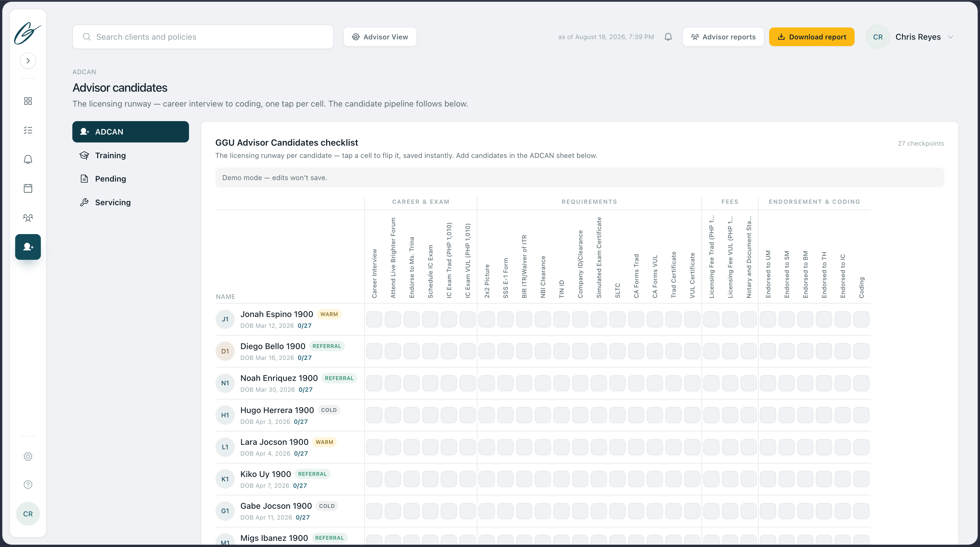Focus the Search clients and policies field
The image size is (980, 547).
coord(203,36)
